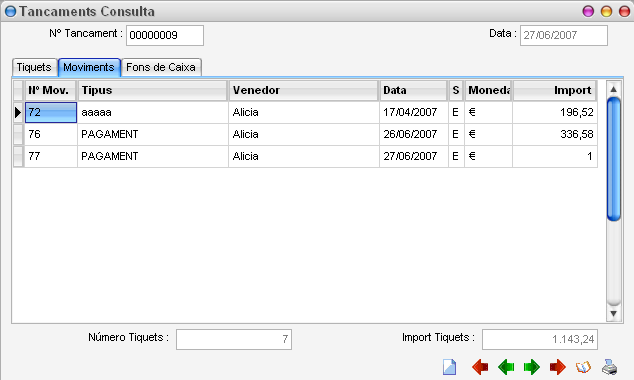Open the book lookup icon
This screenshot has height=380, width=634.
coord(583,367)
